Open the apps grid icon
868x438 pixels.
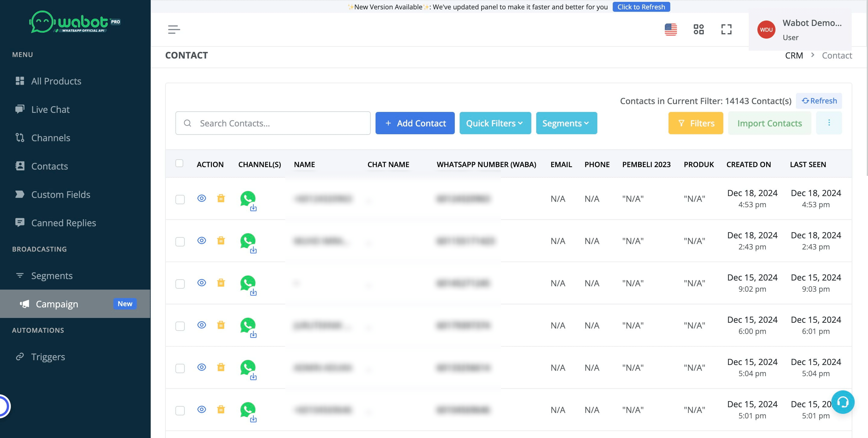[699, 29]
